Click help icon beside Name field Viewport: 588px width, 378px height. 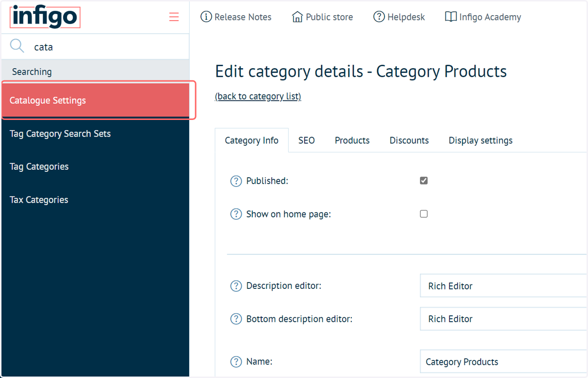tap(236, 362)
